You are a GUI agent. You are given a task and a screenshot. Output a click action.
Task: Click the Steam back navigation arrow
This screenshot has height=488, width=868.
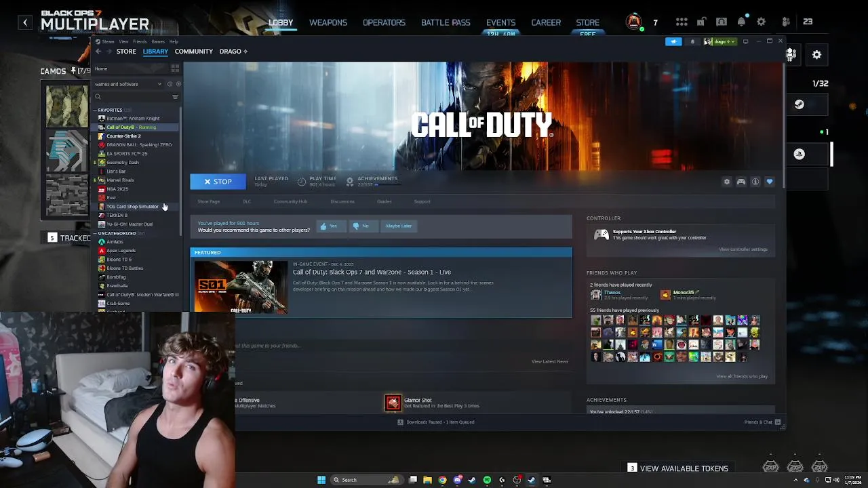[x=98, y=52]
